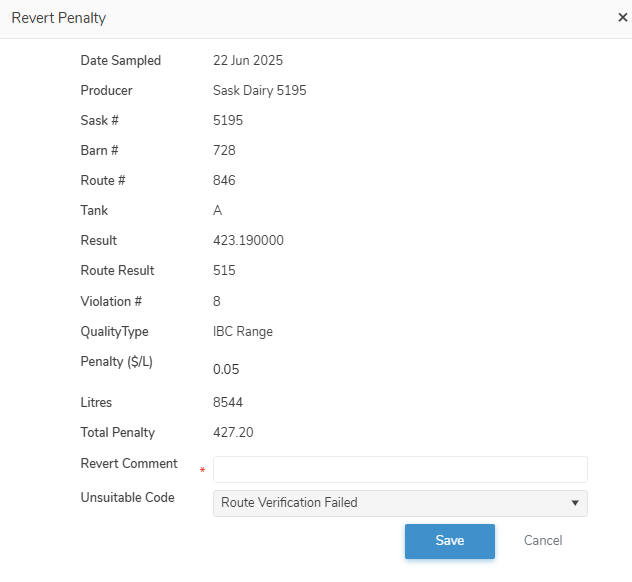Click the IBC Range quality type value
This screenshot has width=632, height=582.
pos(243,332)
